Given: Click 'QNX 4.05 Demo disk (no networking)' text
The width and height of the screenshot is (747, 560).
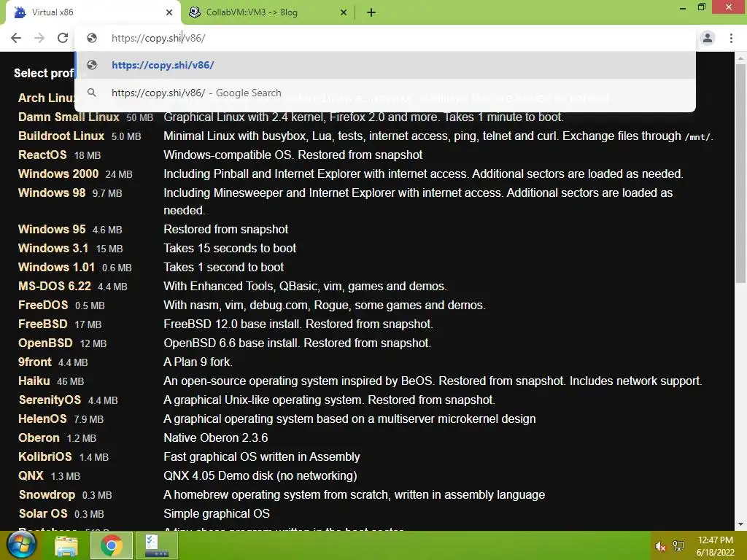Looking at the screenshot, I should pyautogui.click(x=260, y=475).
